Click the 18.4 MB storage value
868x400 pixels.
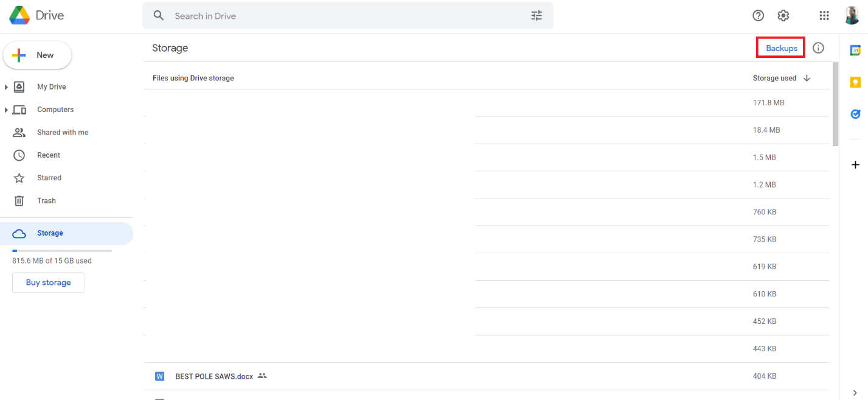[x=766, y=130]
